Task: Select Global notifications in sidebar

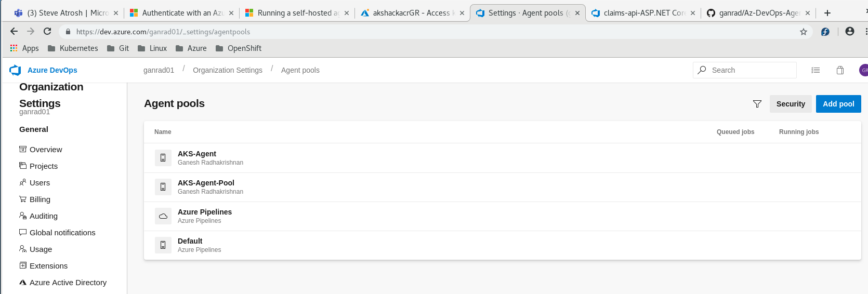Action: 62,233
